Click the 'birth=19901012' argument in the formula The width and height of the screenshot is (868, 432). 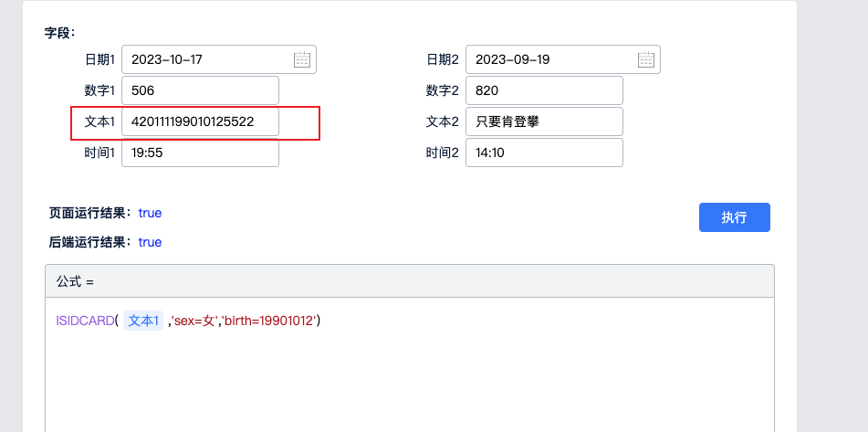click(x=272, y=321)
